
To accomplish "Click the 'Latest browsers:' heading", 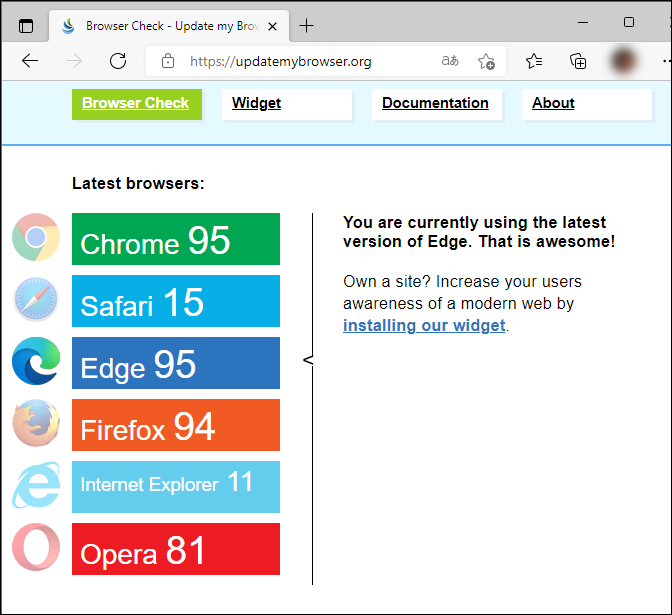I will pos(138,183).
